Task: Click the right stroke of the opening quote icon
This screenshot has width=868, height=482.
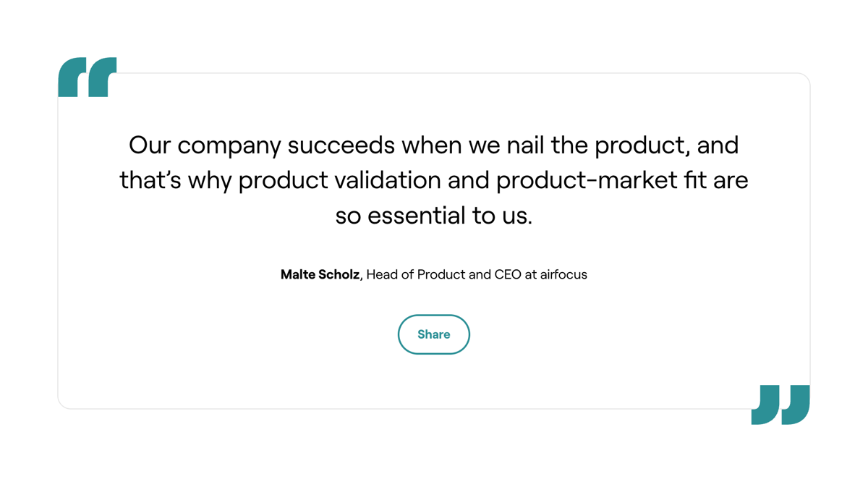Action: [x=103, y=76]
